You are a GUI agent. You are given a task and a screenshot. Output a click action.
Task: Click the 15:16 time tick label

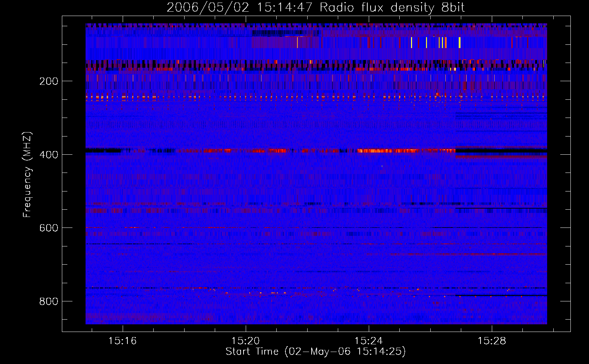[x=122, y=341]
